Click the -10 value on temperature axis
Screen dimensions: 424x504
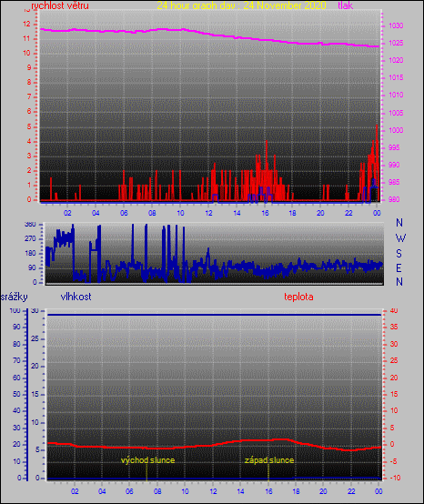tap(395, 478)
